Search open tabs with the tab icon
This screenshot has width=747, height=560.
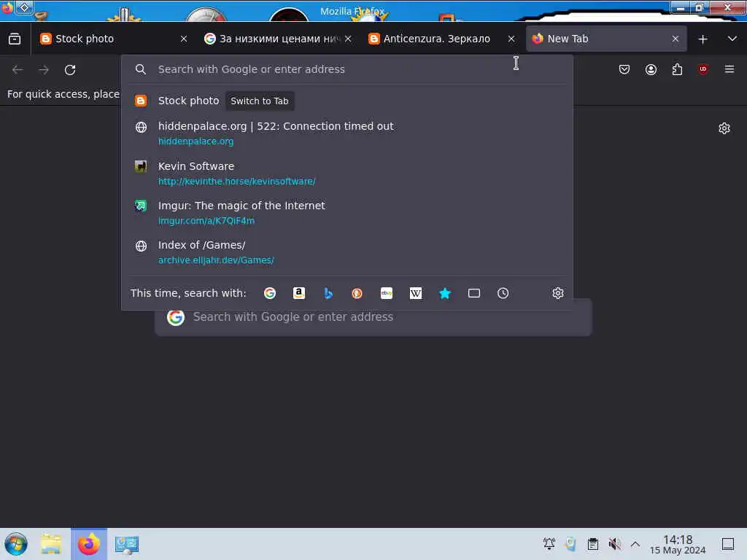[474, 293]
